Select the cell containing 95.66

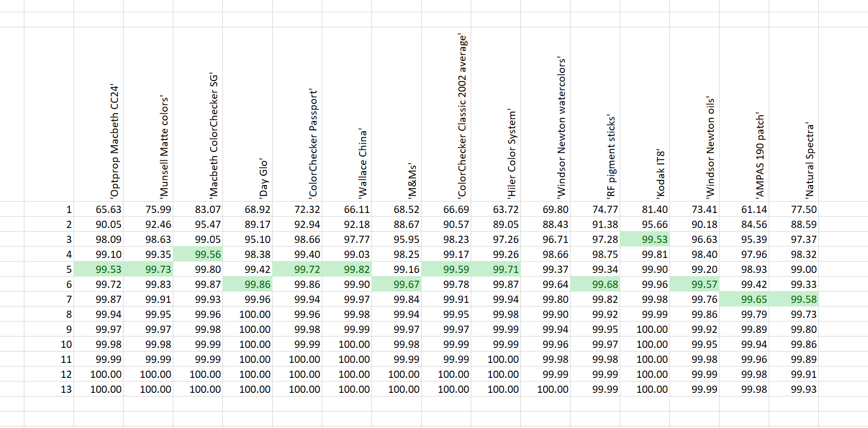[645, 224]
